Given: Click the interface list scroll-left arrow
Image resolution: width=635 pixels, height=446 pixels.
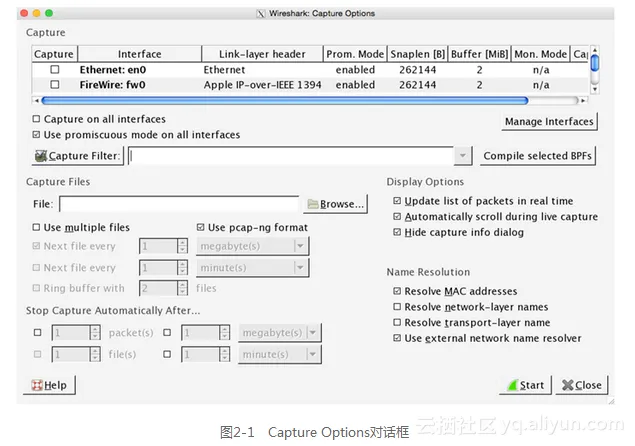Looking at the screenshot, I should (36, 100).
